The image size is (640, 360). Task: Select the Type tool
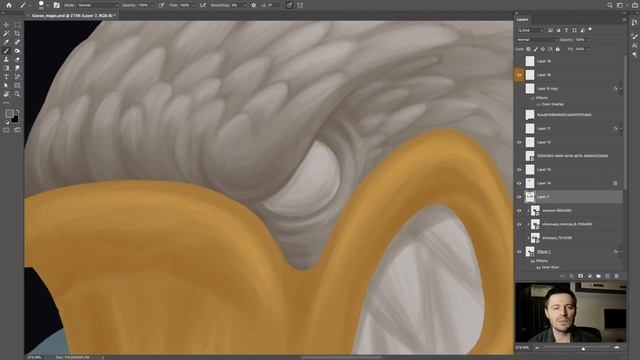6,77
